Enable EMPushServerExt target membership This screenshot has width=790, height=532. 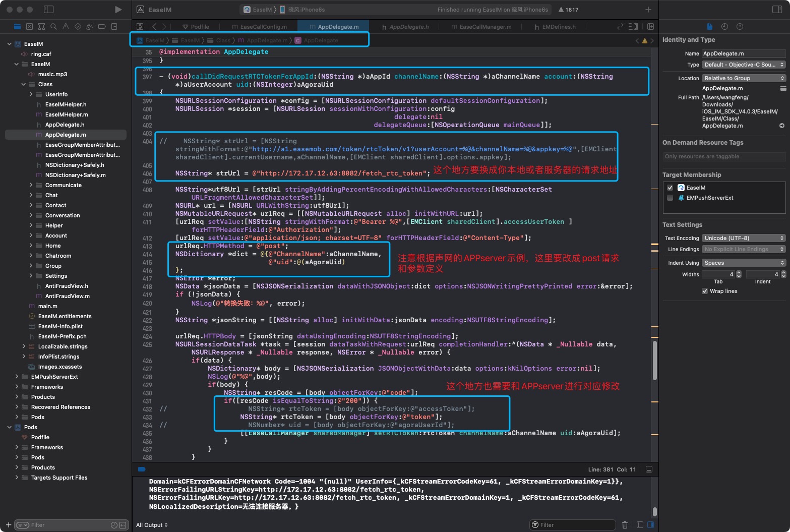670,198
